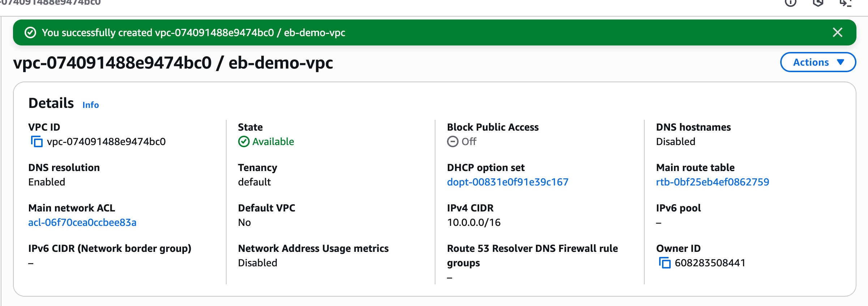Open network ACL acl-06f70cea0ccbee83a
The image size is (868, 306).
(x=82, y=222)
